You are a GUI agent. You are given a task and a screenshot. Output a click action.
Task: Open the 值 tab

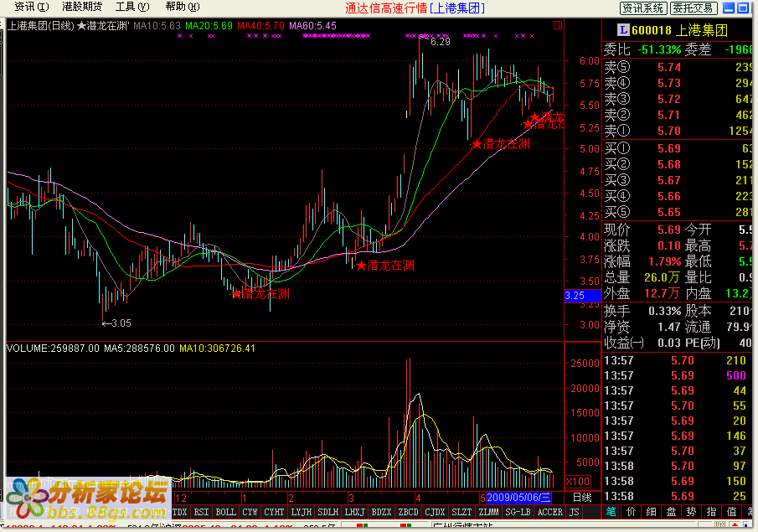[x=732, y=512]
